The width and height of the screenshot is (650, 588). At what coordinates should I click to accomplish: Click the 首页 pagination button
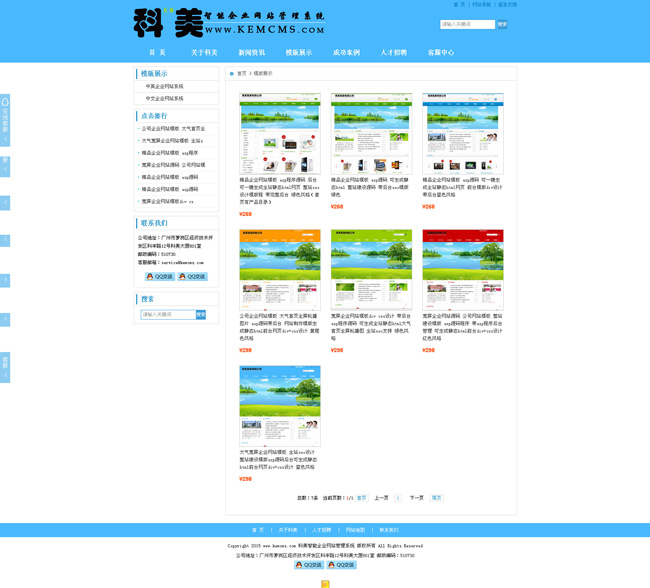pos(361,498)
